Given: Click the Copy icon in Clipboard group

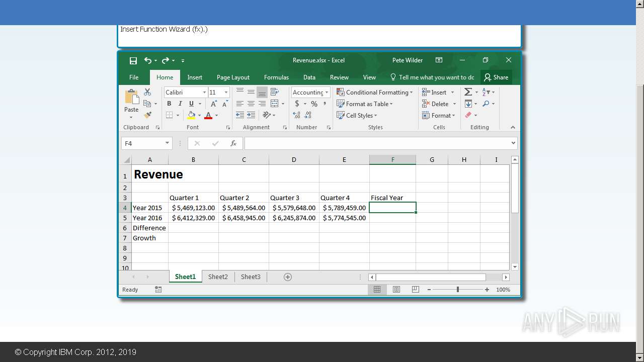Looking at the screenshot, I should 147,104.
